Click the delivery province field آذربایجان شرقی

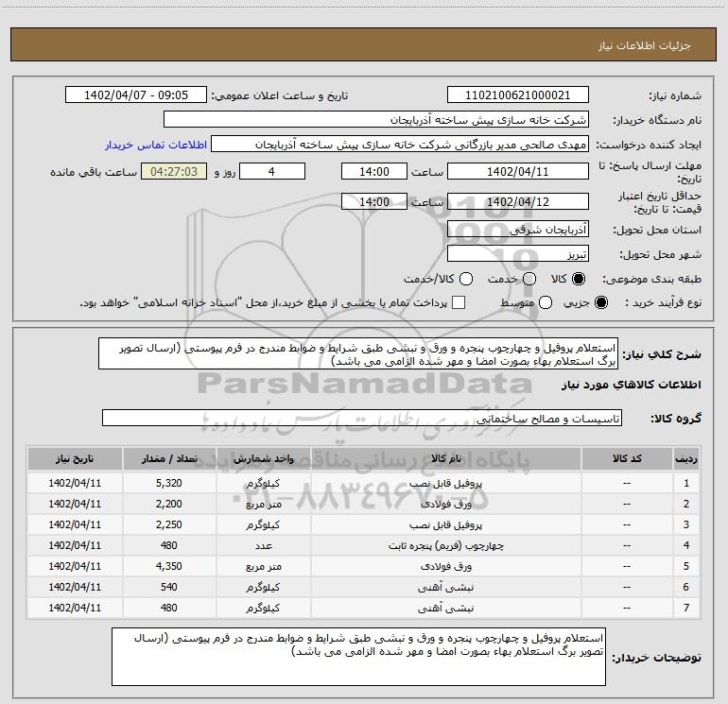[x=518, y=230]
